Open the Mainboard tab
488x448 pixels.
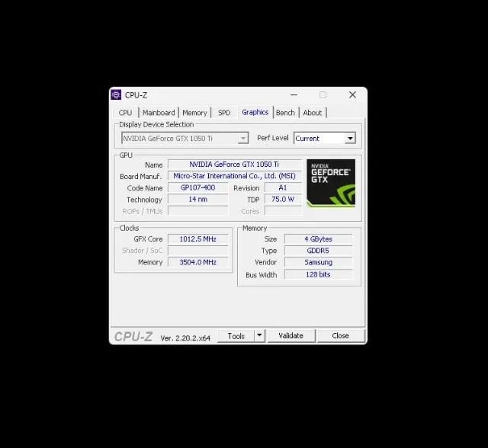(159, 113)
